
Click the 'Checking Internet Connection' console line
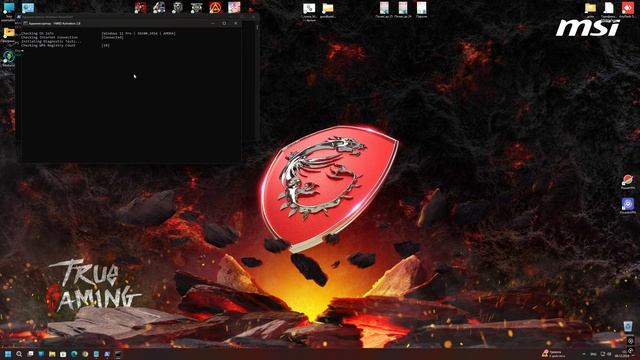point(49,37)
